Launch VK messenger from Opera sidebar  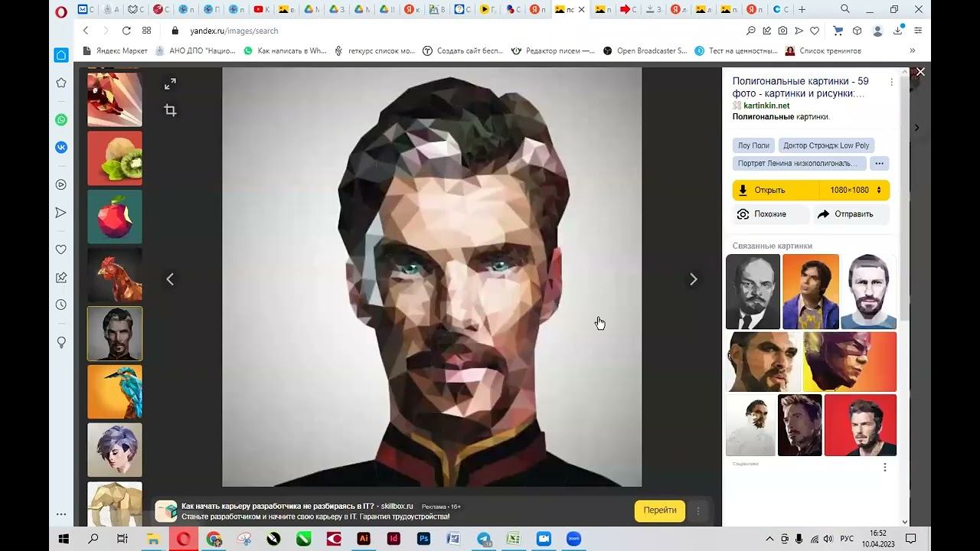[61, 148]
